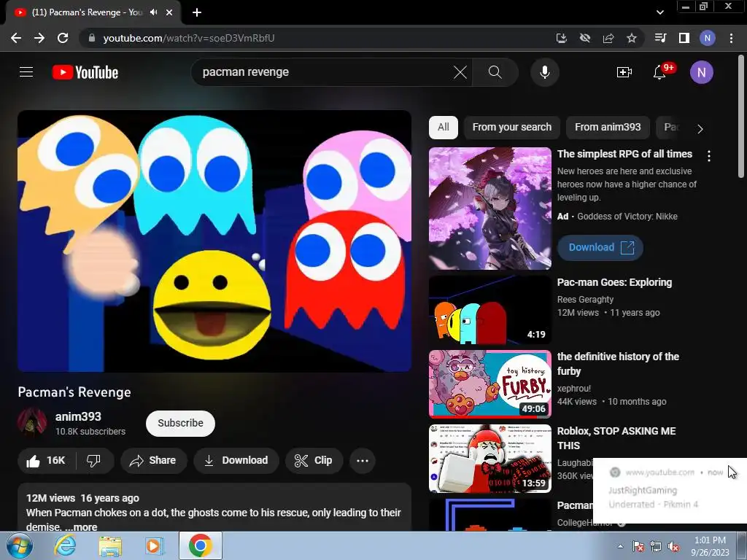Open the Nikke ad thumbnail image
Image resolution: width=747 pixels, height=560 pixels.
[489, 209]
